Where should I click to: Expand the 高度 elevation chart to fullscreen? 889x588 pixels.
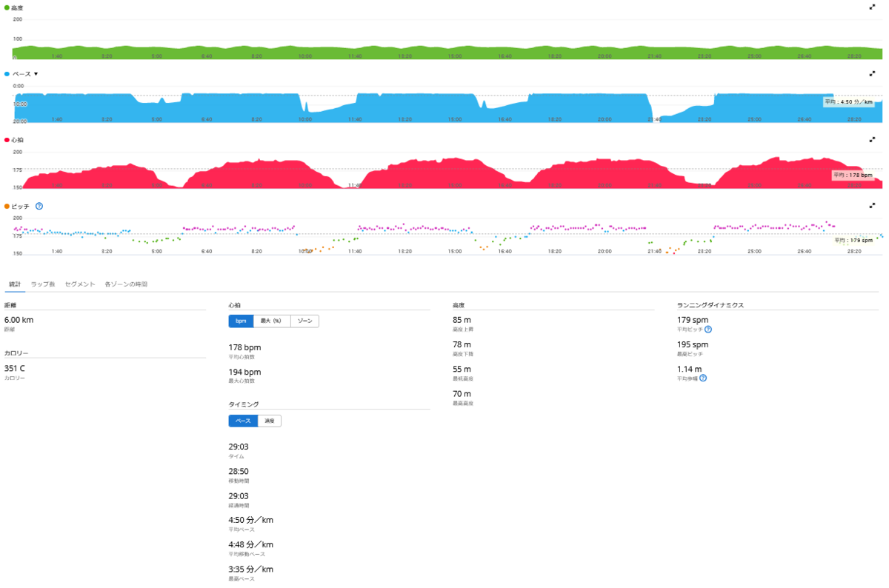[x=872, y=7]
